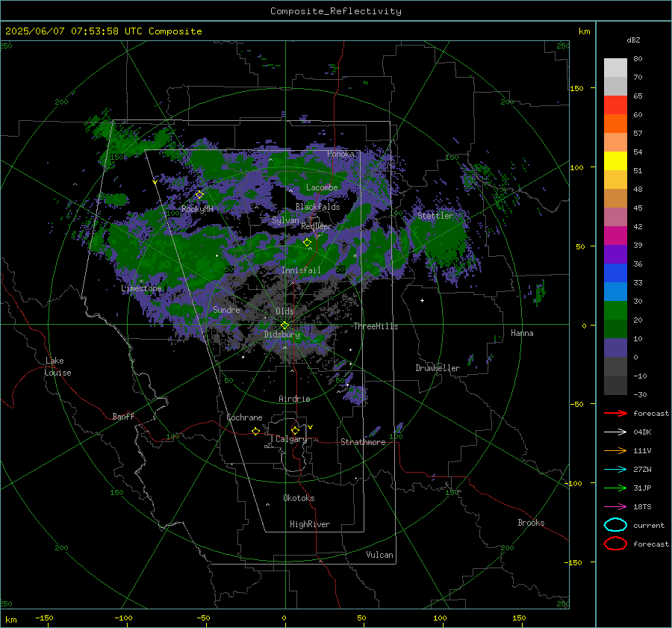This screenshot has width=672, height=628.
Task: Click the ThreeHills city label
Action: [x=376, y=326]
